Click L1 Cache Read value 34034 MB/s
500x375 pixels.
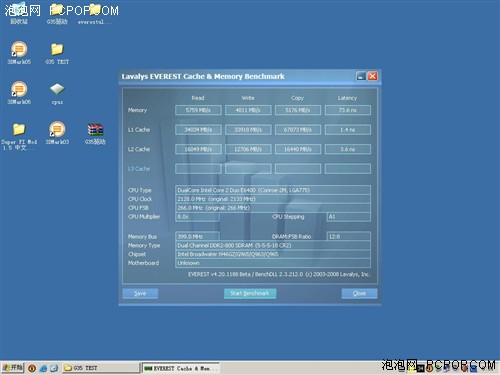198,130
